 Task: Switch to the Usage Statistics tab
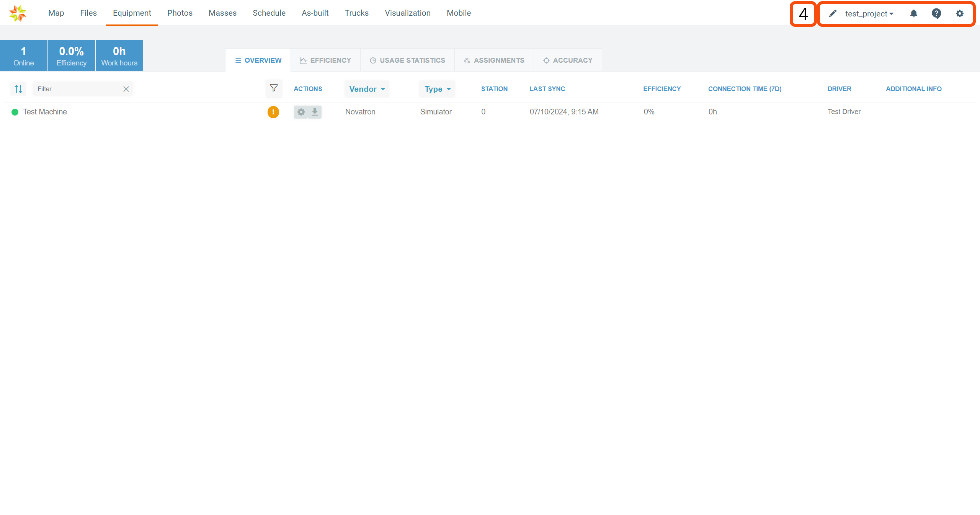coord(407,60)
